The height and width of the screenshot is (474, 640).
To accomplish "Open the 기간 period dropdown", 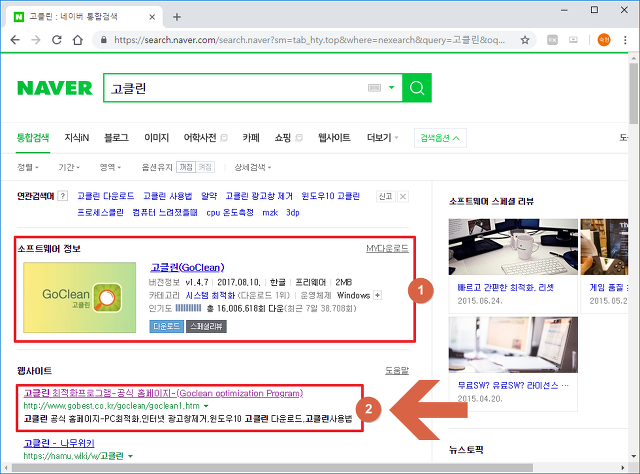I will [x=69, y=167].
